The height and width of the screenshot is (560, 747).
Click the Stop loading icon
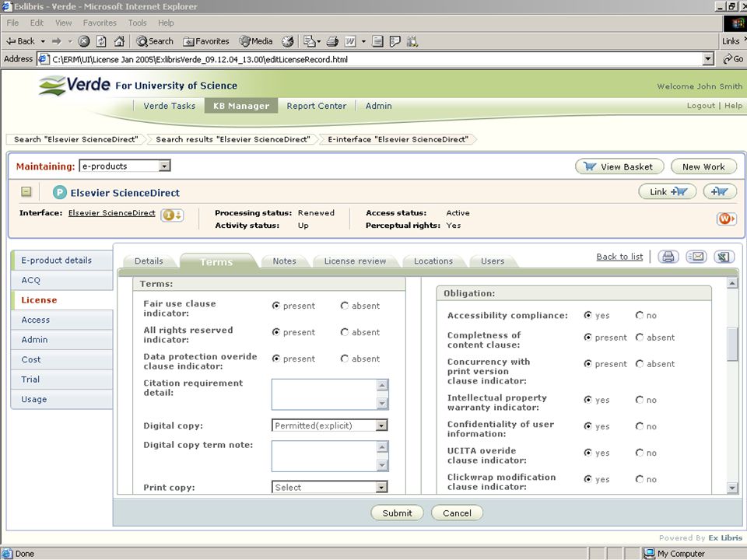click(84, 41)
